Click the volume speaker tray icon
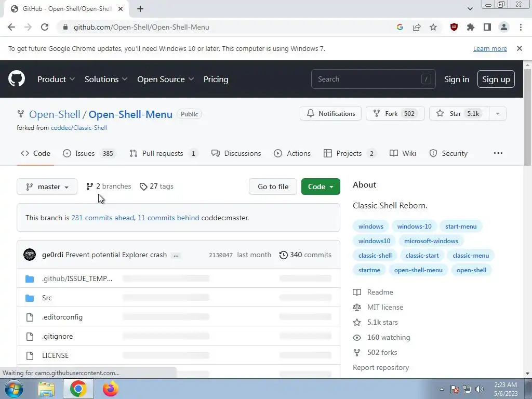This screenshot has height=399, width=532. coord(480,389)
